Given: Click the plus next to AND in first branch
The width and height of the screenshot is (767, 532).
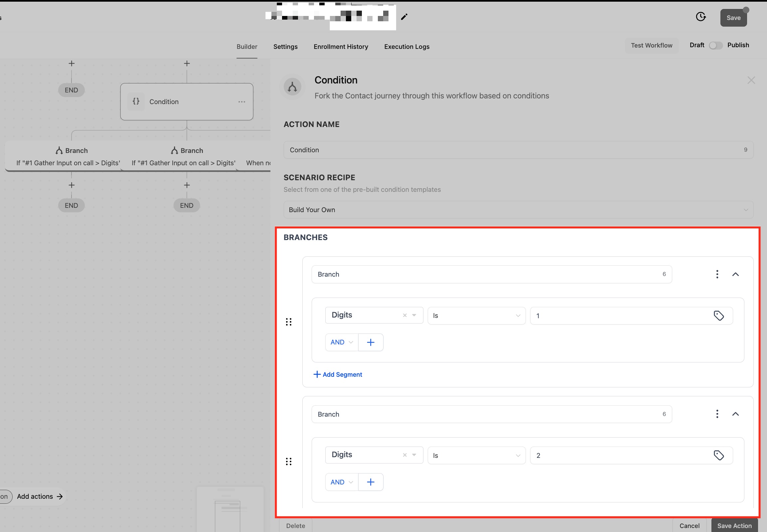Looking at the screenshot, I should (x=371, y=342).
